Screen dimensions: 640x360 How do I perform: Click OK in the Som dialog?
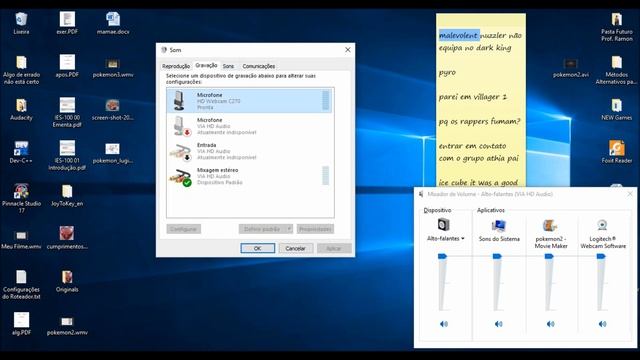click(x=258, y=248)
